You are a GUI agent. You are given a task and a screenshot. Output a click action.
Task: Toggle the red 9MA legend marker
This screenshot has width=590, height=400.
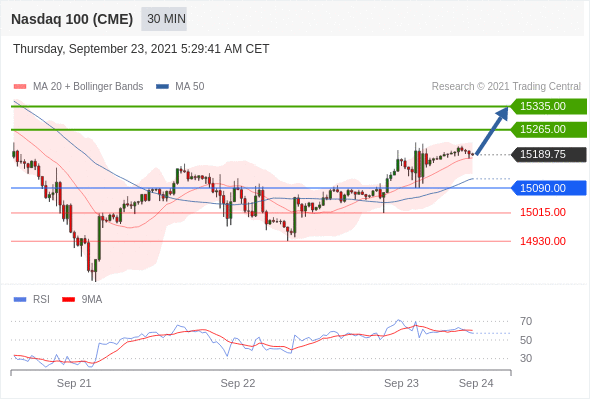(68, 300)
